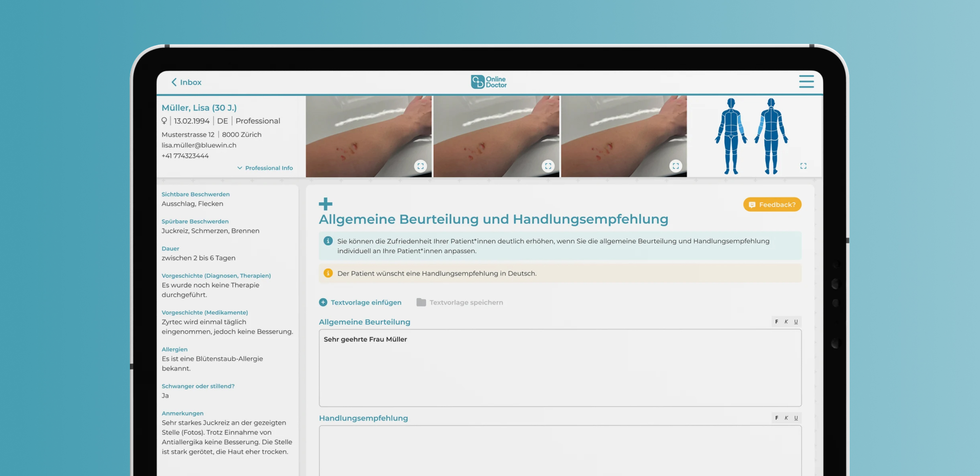Insert a text template via Textvorlage einfügen
Viewport: 980px width, 476px height.
pos(360,302)
